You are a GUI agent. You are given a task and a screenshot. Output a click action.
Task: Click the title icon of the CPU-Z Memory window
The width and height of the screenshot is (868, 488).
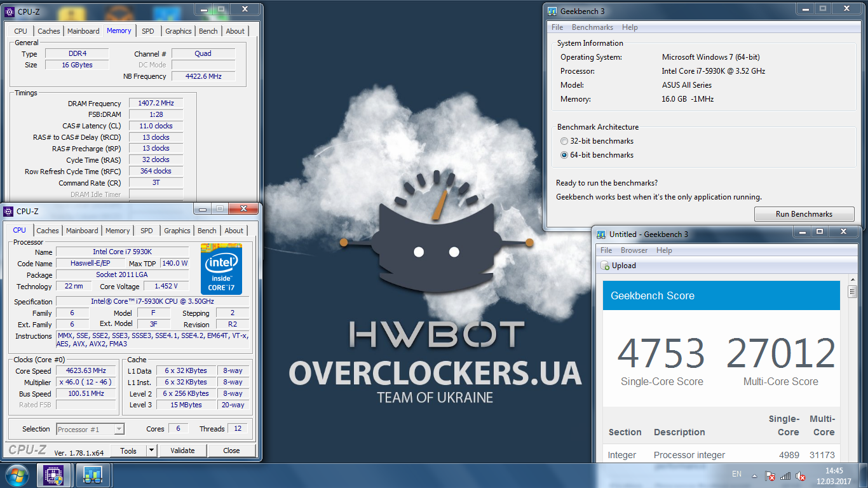[x=10, y=11]
